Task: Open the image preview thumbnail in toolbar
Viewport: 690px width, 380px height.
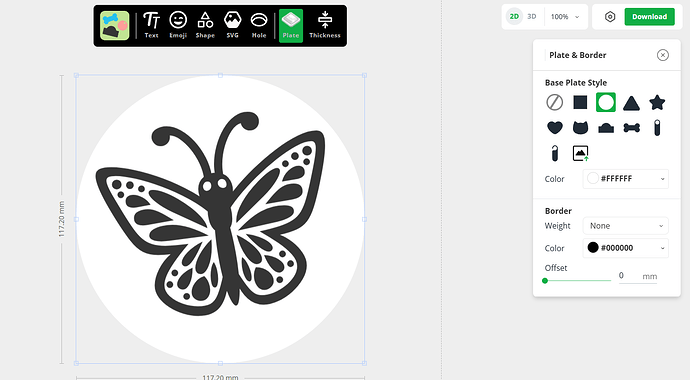Action: (x=114, y=26)
